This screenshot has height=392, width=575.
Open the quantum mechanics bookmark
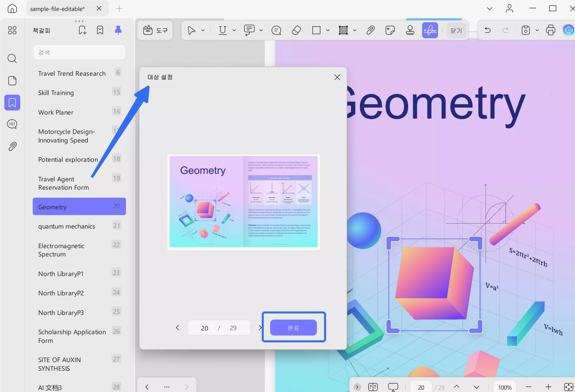(79, 226)
